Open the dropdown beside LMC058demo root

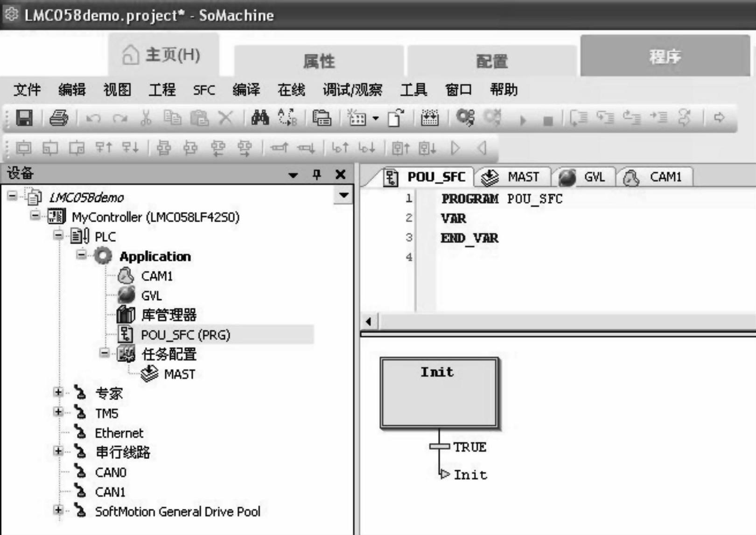click(x=343, y=195)
